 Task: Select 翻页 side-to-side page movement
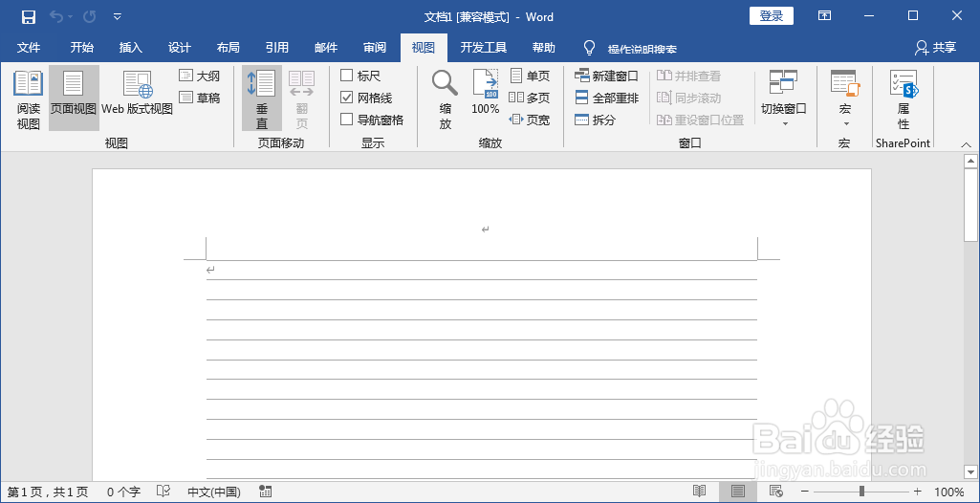(302, 98)
